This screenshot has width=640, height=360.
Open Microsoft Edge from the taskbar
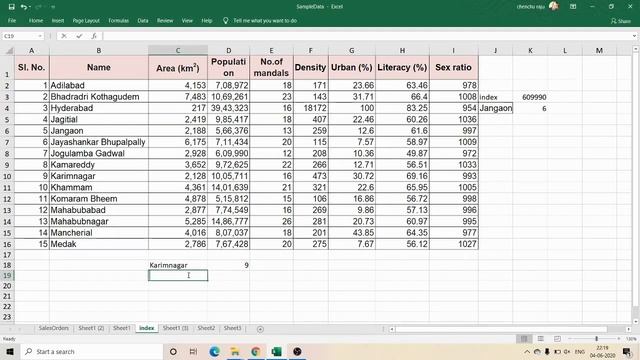click(x=214, y=351)
